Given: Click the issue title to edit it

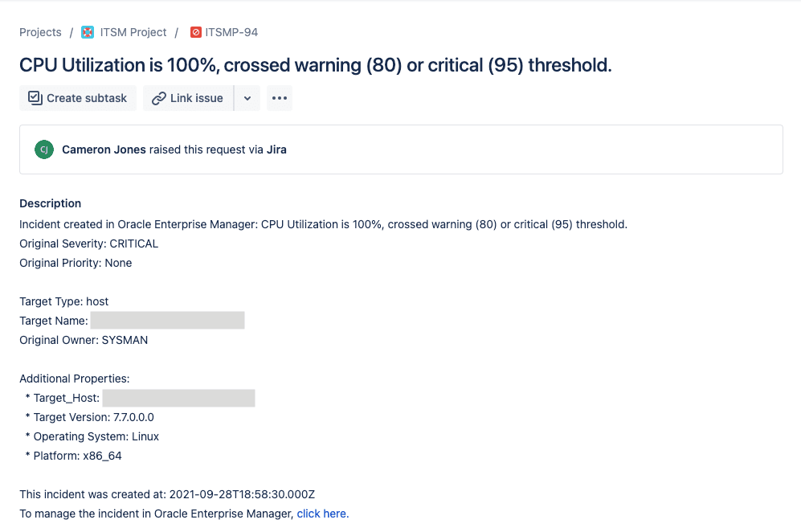Looking at the screenshot, I should point(315,65).
